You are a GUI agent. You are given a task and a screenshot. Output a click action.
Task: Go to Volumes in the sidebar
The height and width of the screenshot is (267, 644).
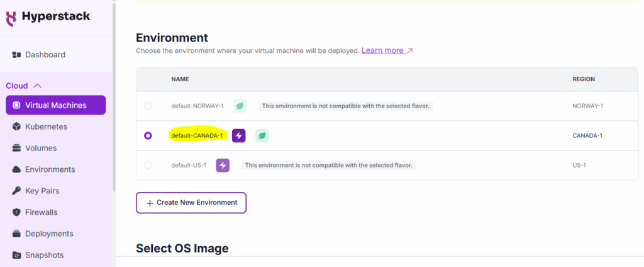click(x=40, y=148)
